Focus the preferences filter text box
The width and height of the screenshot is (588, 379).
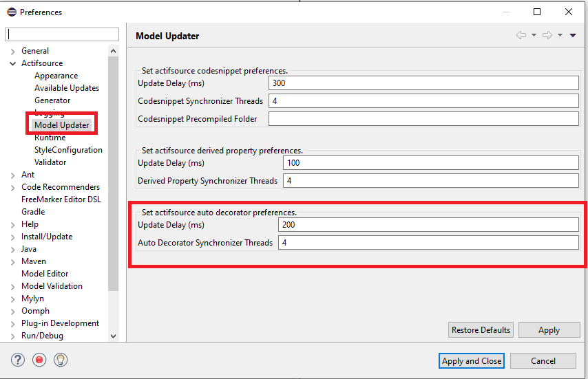pos(62,34)
